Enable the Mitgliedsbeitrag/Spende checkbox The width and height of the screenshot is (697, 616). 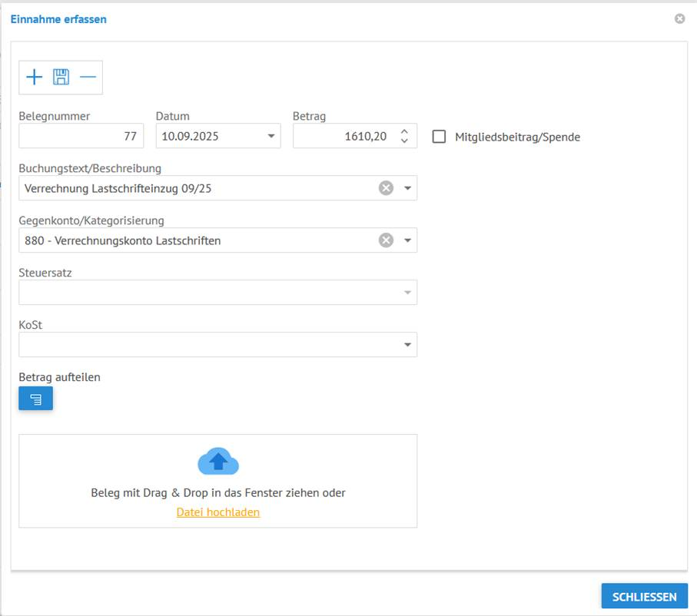coord(440,137)
